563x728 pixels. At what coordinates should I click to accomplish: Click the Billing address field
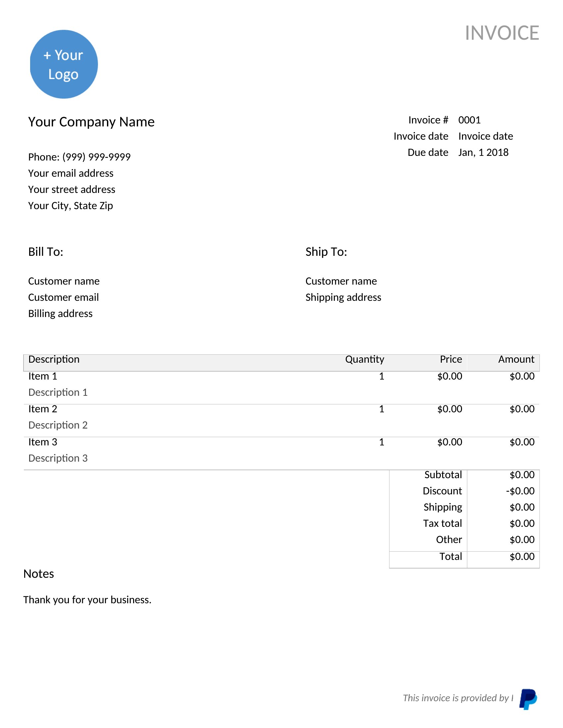tap(60, 314)
